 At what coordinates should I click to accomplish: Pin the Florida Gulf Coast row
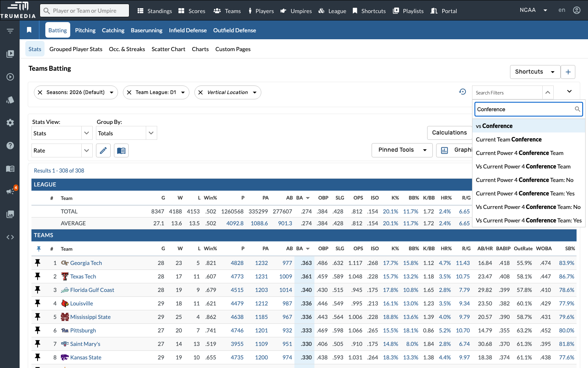click(x=38, y=290)
